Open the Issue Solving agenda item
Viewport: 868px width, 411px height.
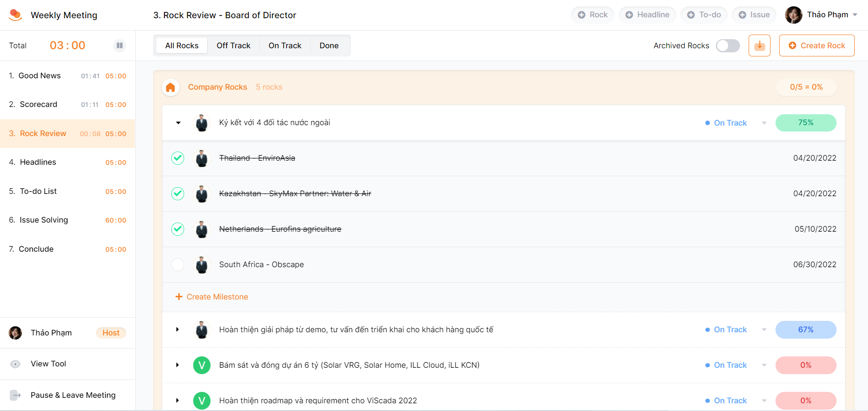(x=67, y=220)
